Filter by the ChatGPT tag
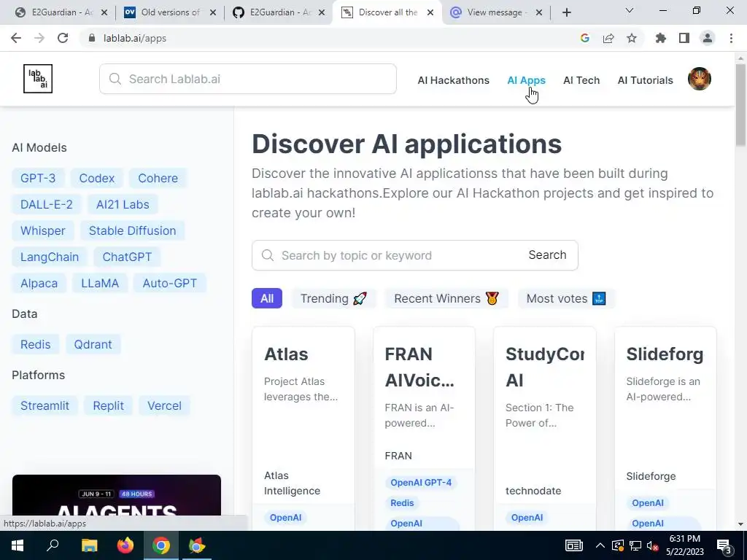747x560 pixels. (x=127, y=257)
